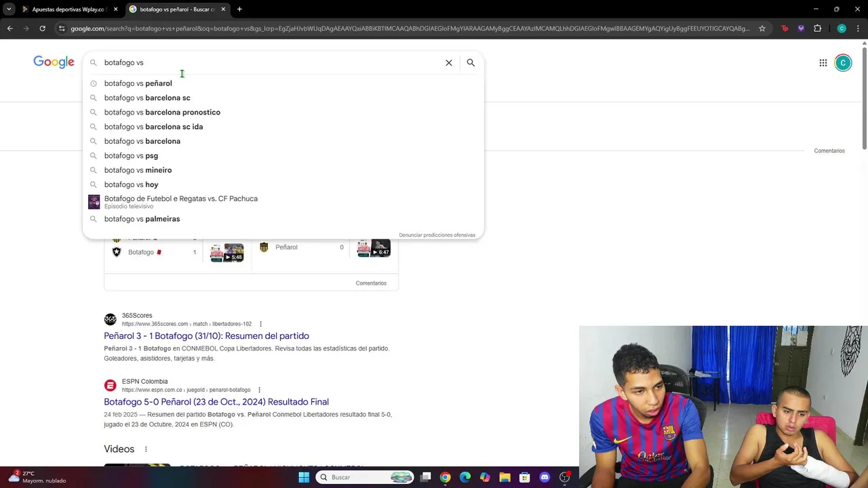Reload the page

(x=42, y=28)
